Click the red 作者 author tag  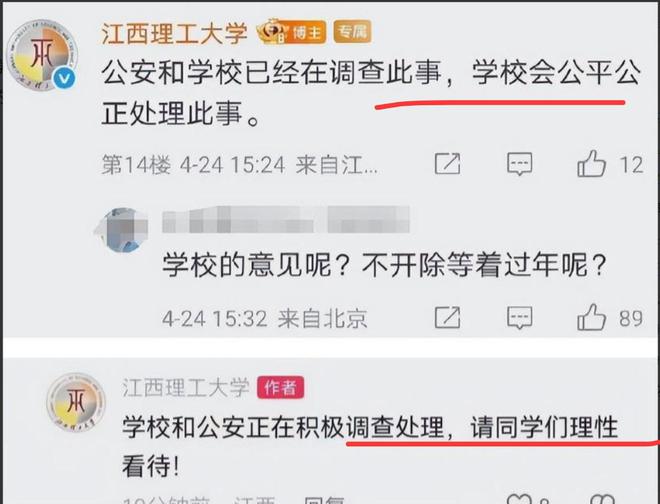[x=280, y=387]
